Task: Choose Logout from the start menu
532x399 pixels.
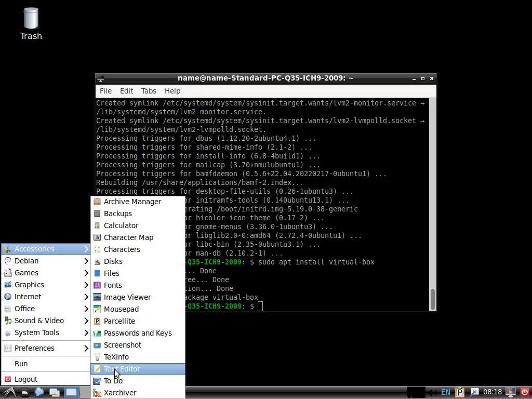Action: tap(46, 379)
